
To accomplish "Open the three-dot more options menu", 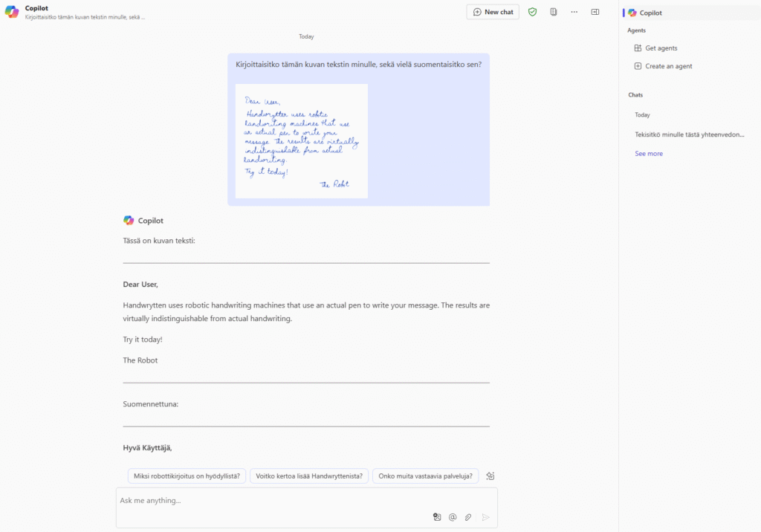I will (574, 12).
